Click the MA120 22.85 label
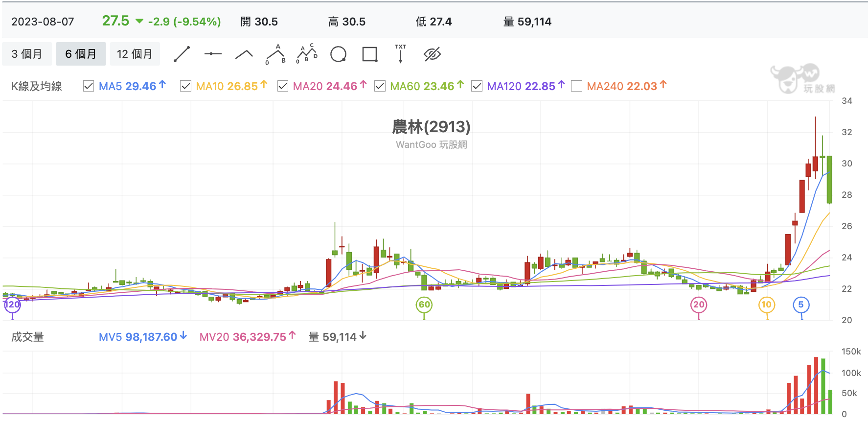The image size is (868, 423). (x=526, y=86)
